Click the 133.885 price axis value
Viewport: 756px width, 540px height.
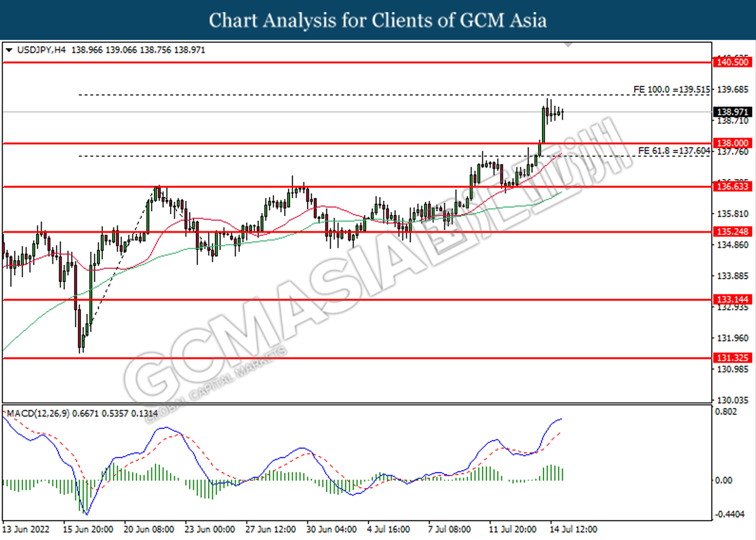click(733, 276)
